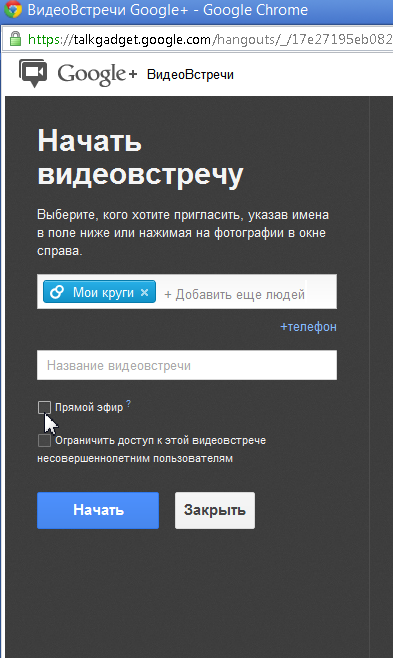The image size is (393, 658).
Task: Click the несовершеннолетним пользователям text
Action: pyautogui.click(x=135, y=458)
